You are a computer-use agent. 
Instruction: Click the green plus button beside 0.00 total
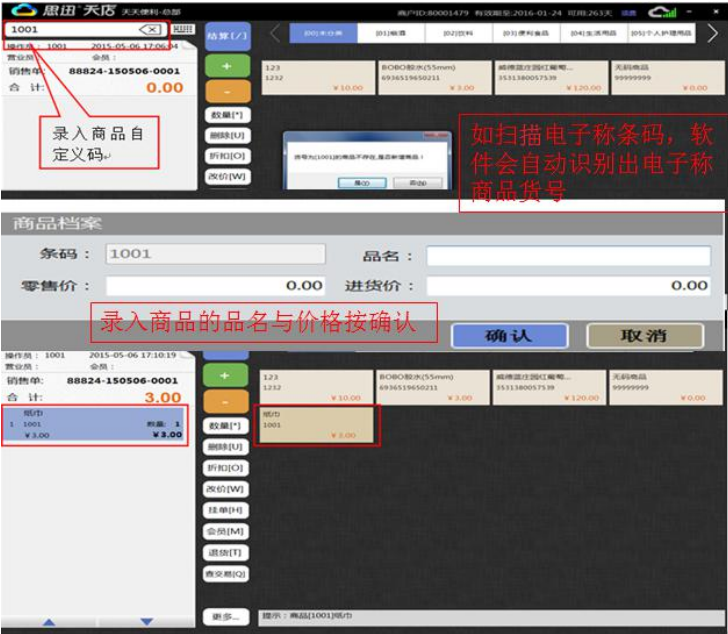tap(228, 66)
